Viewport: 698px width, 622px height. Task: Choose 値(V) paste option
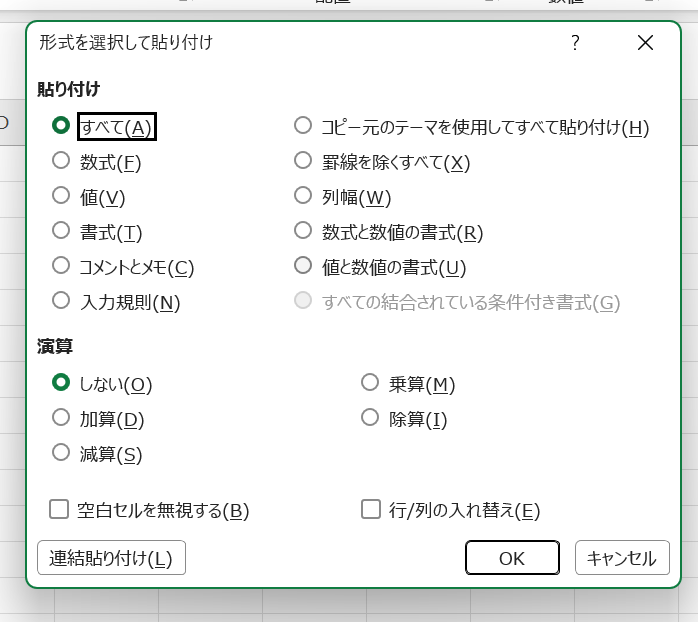click(61, 197)
